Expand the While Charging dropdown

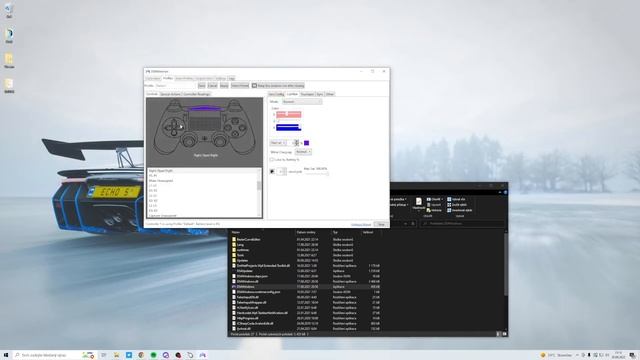click(x=303, y=152)
